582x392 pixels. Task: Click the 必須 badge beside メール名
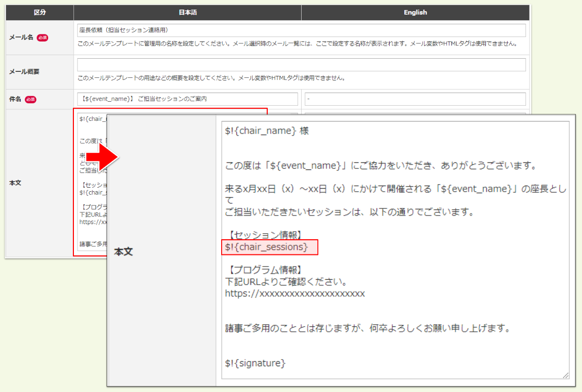tap(43, 38)
